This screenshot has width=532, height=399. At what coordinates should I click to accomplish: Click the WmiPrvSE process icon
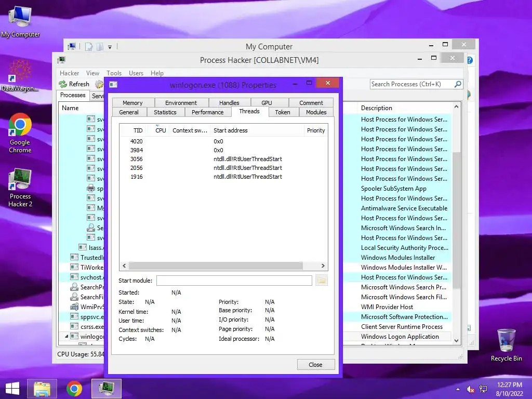click(74, 307)
